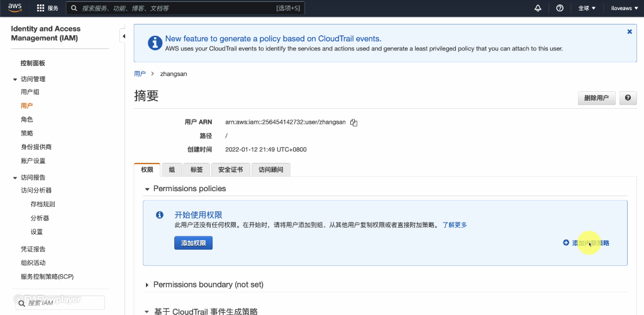Open 服务控制策略(SCP) in the sidebar
Screen dimensions: 644x315
point(47,277)
